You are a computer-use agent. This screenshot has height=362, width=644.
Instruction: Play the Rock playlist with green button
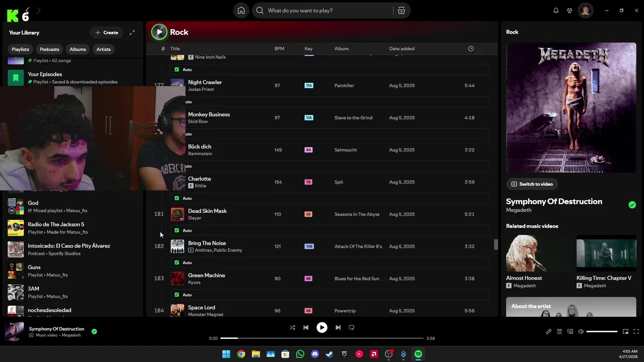159,32
